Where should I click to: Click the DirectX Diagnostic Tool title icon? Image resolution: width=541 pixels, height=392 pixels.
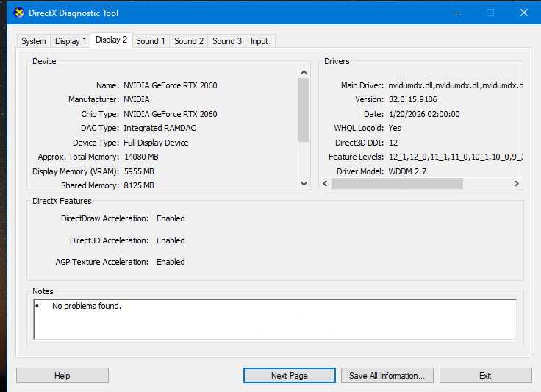coord(19,13)
